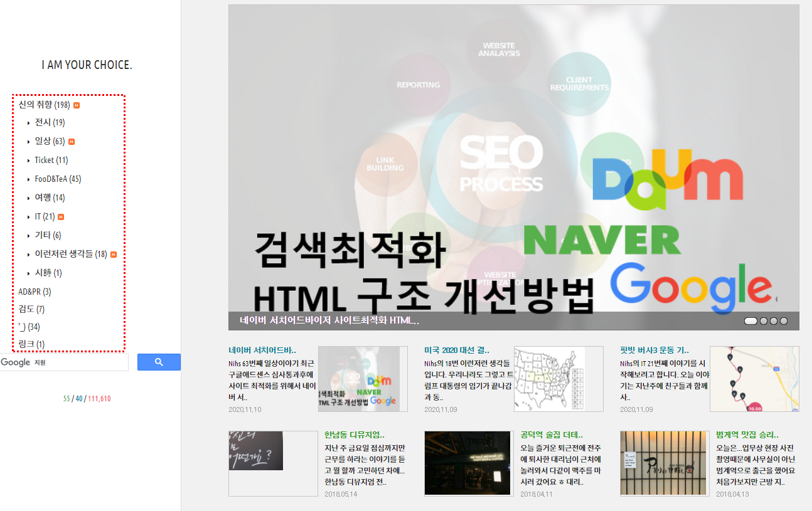Image resolution: width=812 pixels, height=511 pixels.
Task: Click the I AM YOUR CHOICE blog title
Action: [87, 65]
